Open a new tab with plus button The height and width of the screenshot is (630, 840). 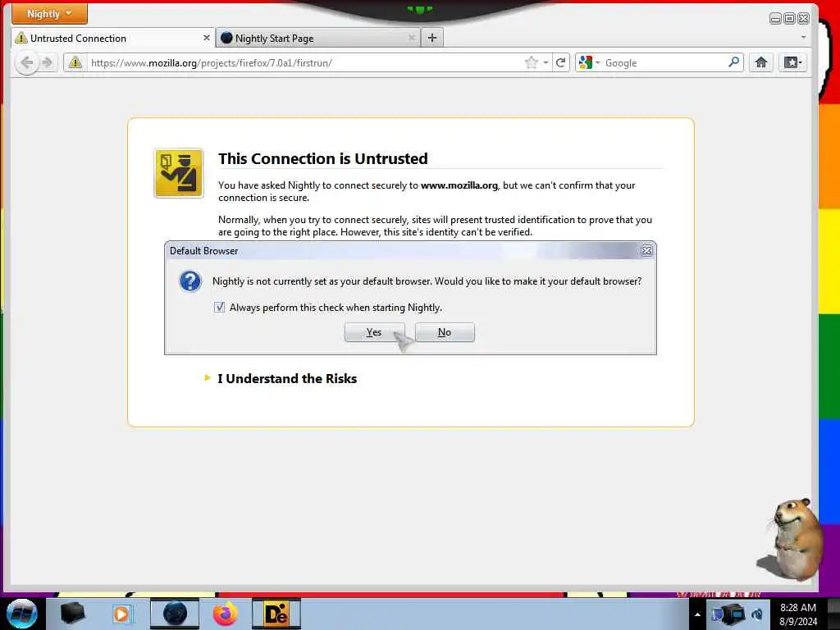(432, 38)
